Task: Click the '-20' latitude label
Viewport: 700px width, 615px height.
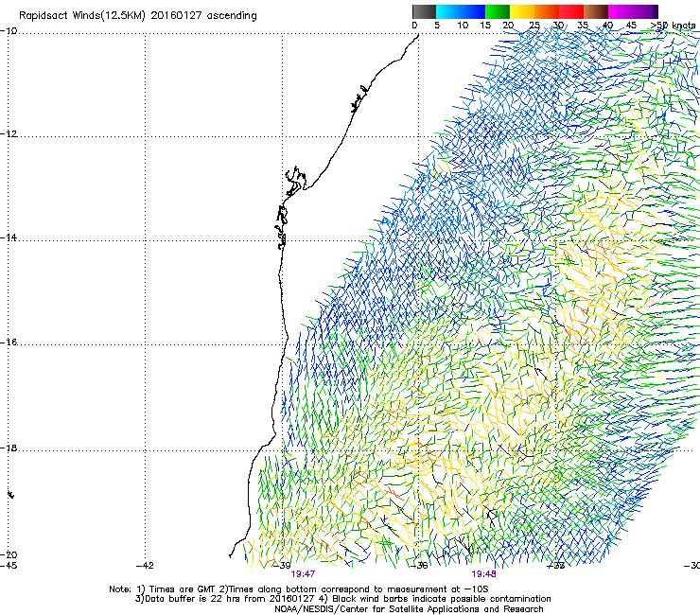Action: [9, 554]
